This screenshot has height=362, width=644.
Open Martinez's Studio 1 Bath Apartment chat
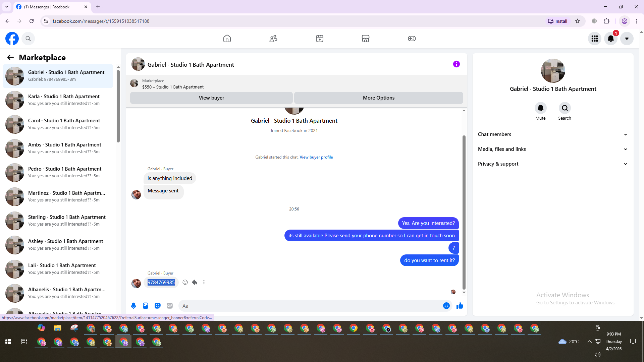click(58, 197)
